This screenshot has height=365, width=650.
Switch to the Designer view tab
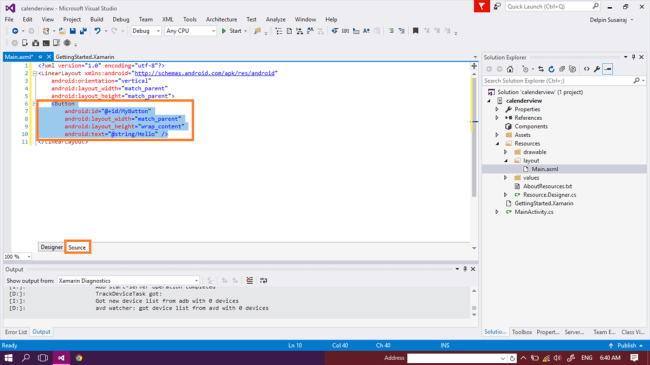pyautogui.click(x=51, y=247)
